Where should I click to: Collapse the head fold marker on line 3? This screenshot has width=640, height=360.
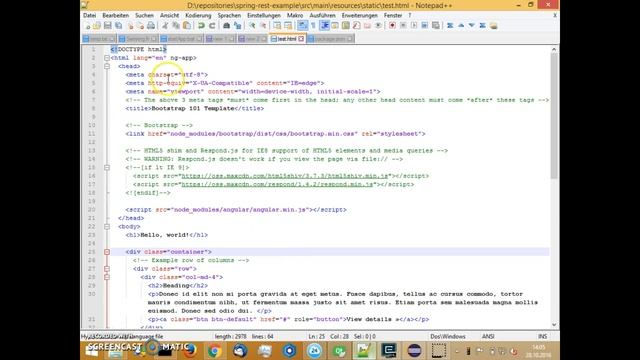point(107,66)
